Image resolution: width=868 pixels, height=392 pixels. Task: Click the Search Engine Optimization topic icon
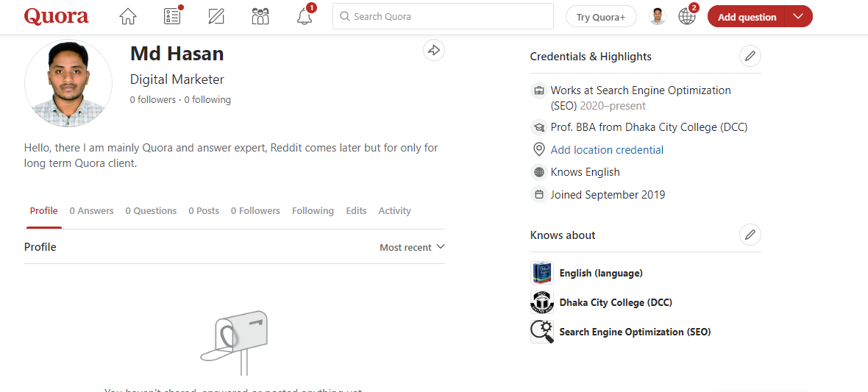point(542,332)
